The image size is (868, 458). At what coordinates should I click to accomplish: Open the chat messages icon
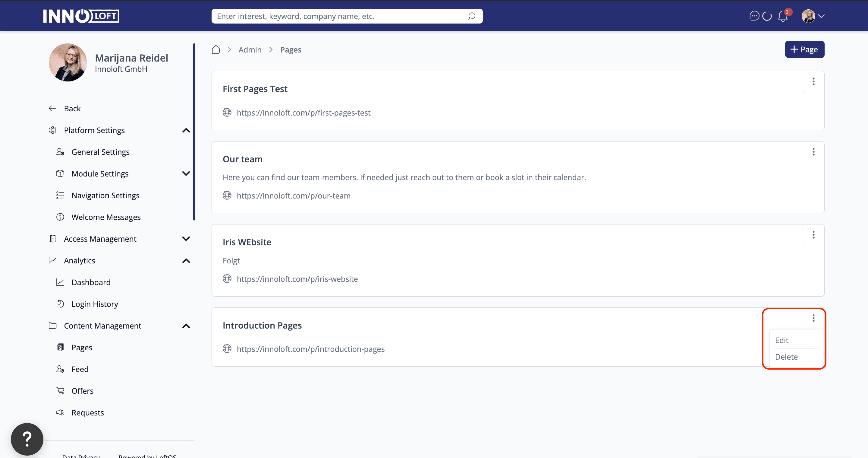coord(754,16)
